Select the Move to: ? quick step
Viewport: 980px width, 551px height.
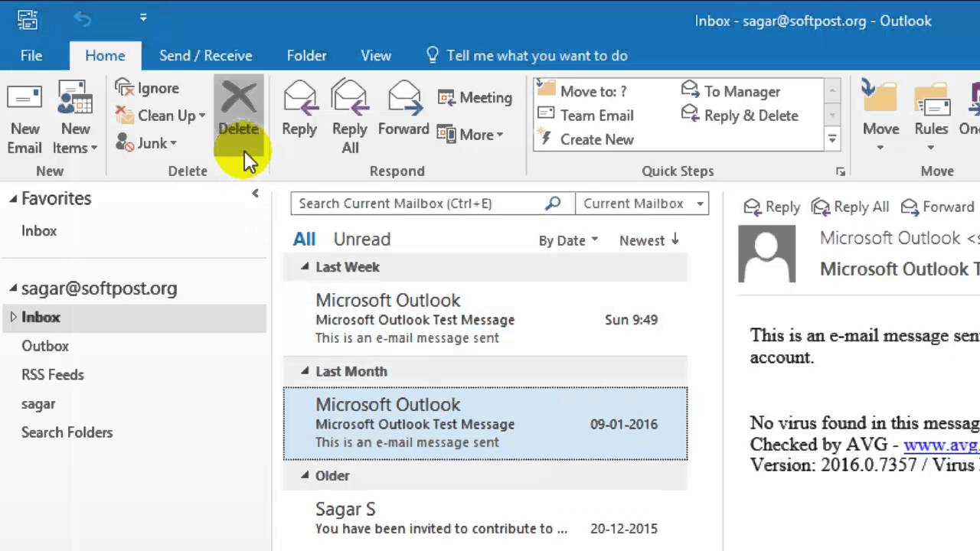(583, 91)
